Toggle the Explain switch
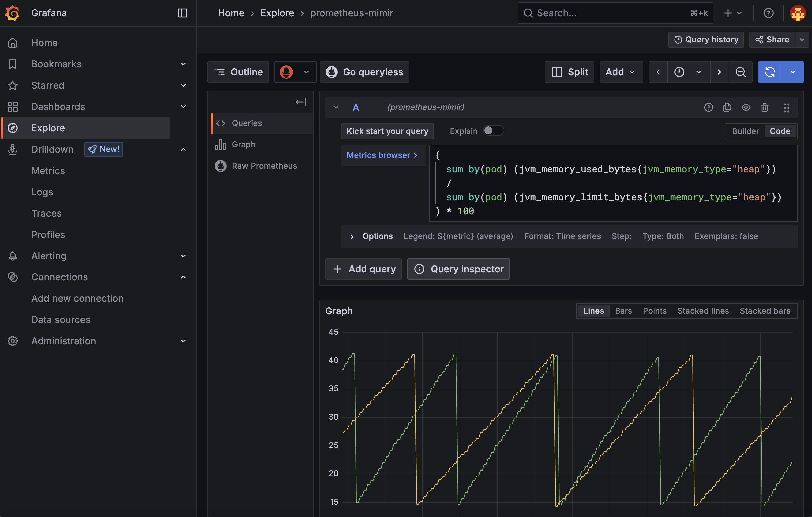812x517 pixels. (493, 131)
